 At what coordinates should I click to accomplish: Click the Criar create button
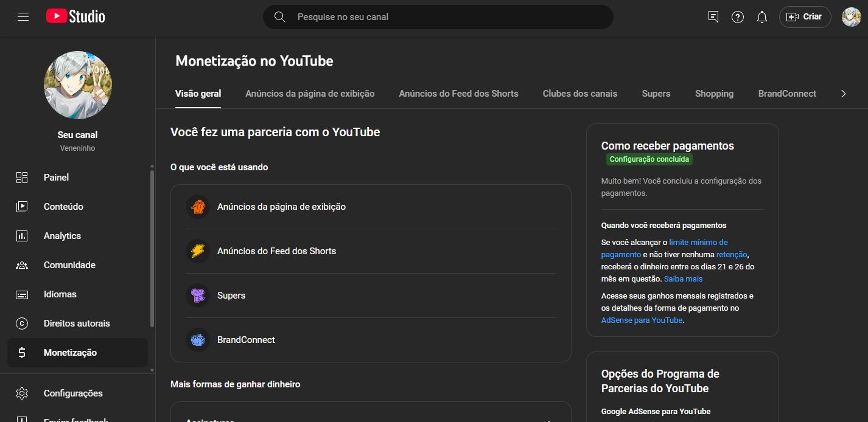click(805, 17)
